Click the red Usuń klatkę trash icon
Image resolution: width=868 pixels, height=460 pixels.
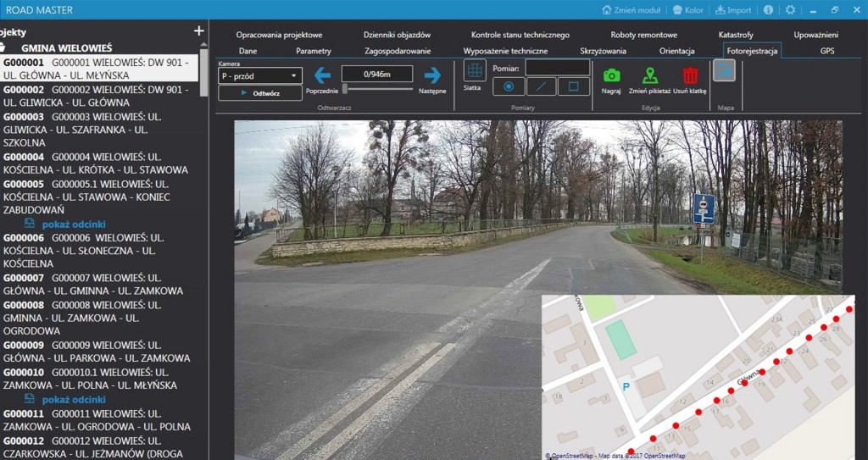coord(690,75)
